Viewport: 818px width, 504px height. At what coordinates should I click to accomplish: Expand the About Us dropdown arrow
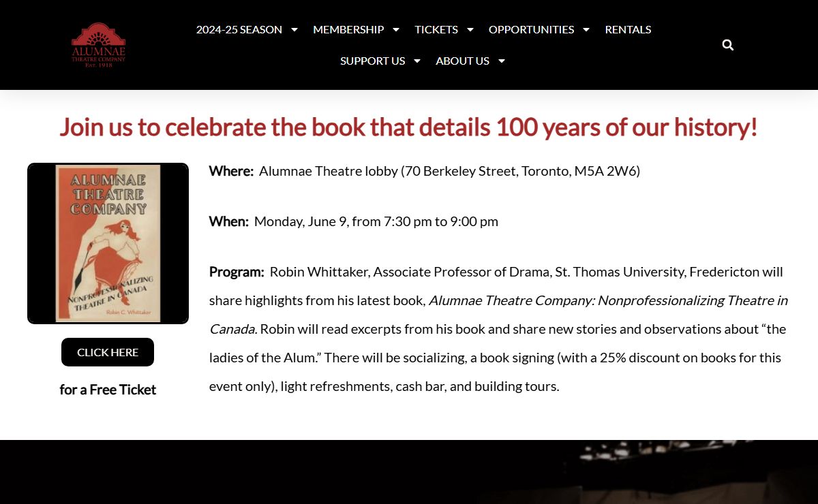tap(502, 61)
